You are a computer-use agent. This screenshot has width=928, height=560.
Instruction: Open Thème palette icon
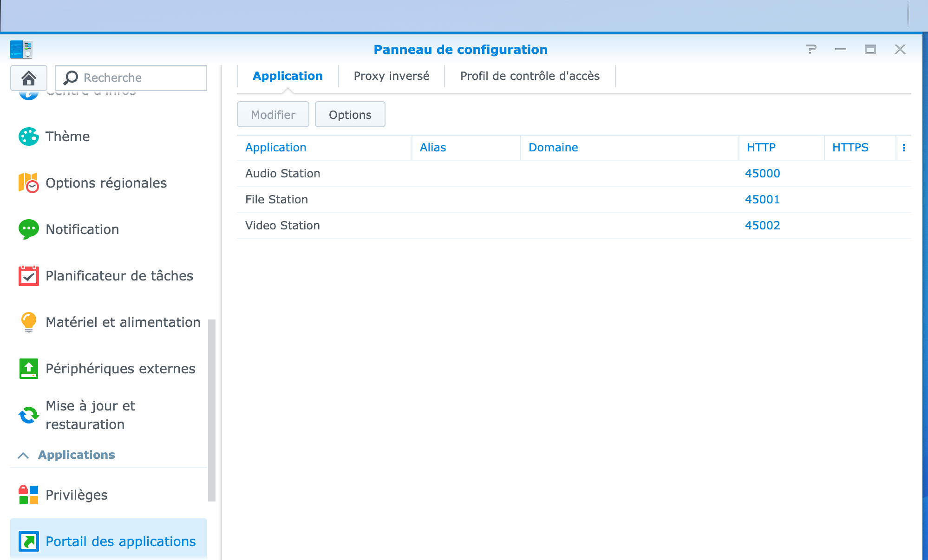(29, 137)
